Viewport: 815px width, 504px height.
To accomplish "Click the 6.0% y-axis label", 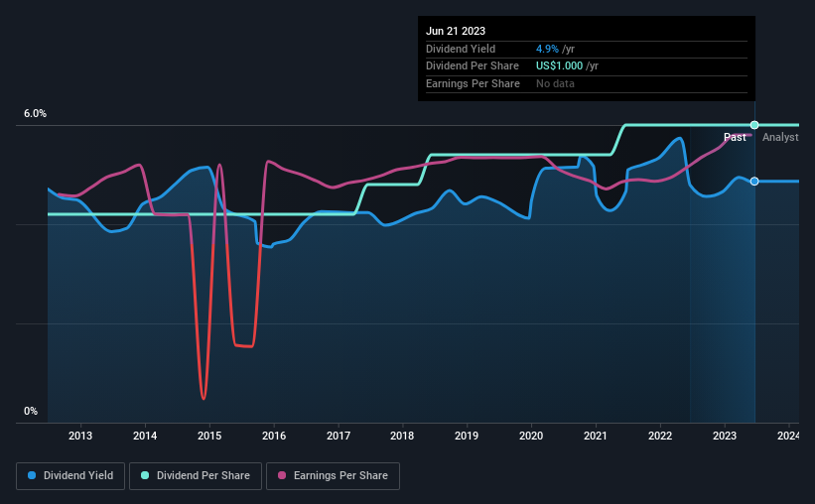I will click(x=35, y=114).
